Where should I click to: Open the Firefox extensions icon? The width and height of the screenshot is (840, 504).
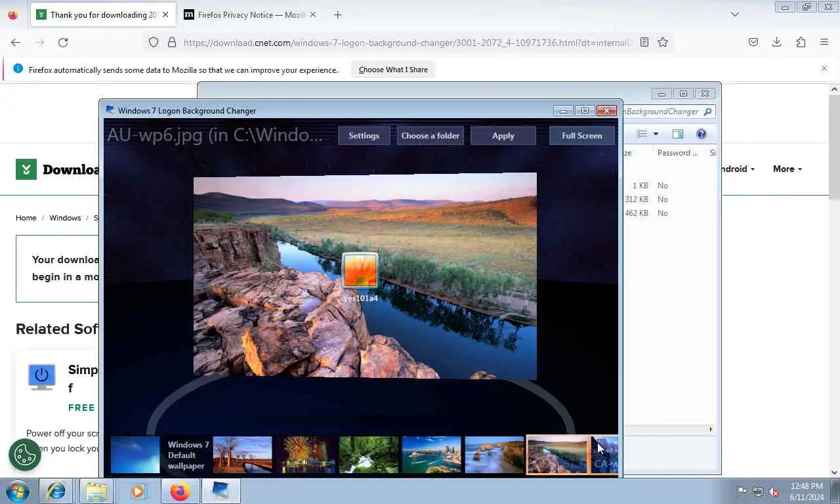point(801,42)
